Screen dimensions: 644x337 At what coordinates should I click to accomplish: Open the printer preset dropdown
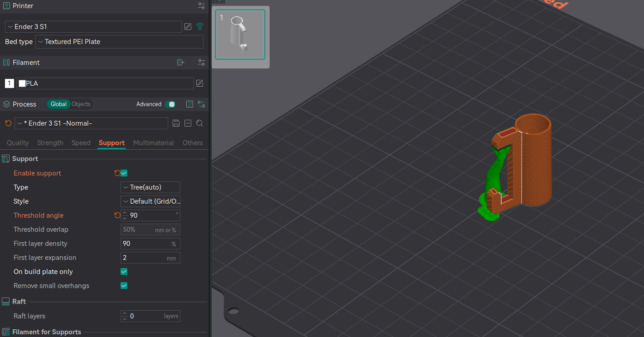93,27
